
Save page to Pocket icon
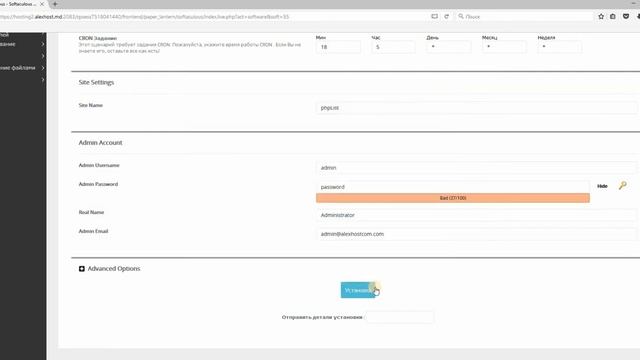626,16
